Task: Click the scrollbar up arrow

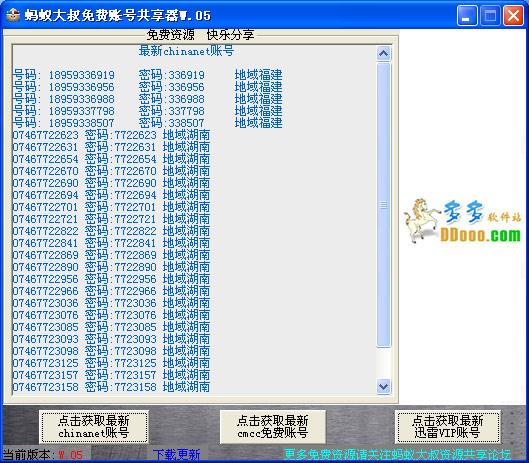Action: (x=383, y=53)
